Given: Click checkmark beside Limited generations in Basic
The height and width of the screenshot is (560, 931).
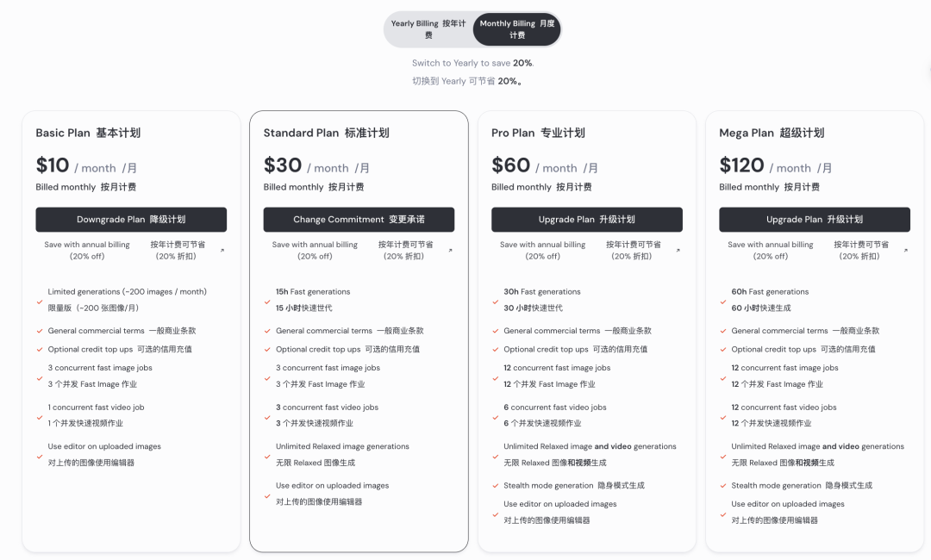Looking at the screenshot, I should coord(40,302).
